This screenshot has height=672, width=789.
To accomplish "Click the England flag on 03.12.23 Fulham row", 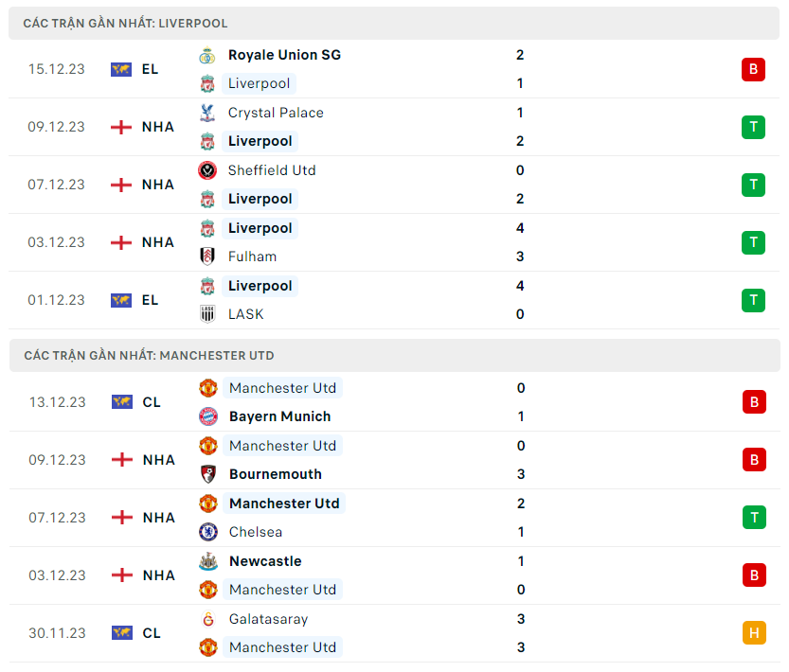I will [x=121, y=242].
